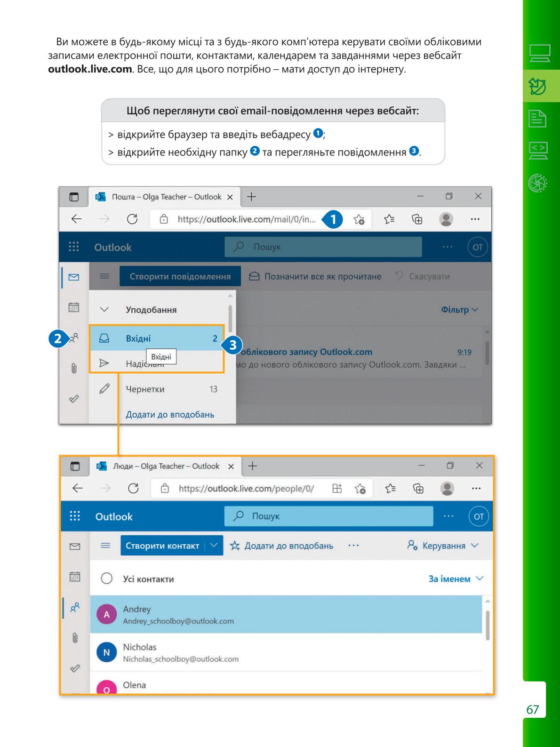Open Створити контакт dropdown arrow
This screenshot has width=560, height=747.
point(214,545)
